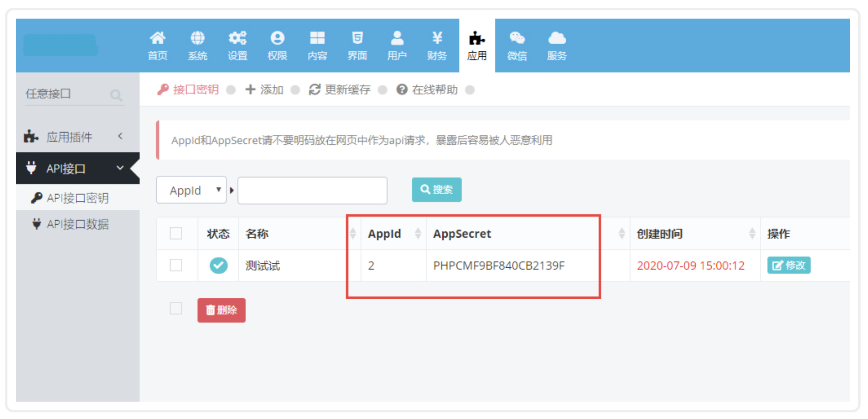Toggle the checkbox beside the 删除 button
The height and width of the screenshot is (419, 868).
coord(176,308)
